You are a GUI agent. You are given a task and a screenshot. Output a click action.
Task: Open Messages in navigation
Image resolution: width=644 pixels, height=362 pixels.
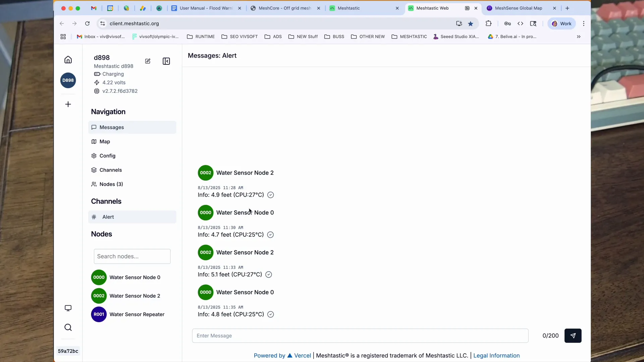pos(132,127)
